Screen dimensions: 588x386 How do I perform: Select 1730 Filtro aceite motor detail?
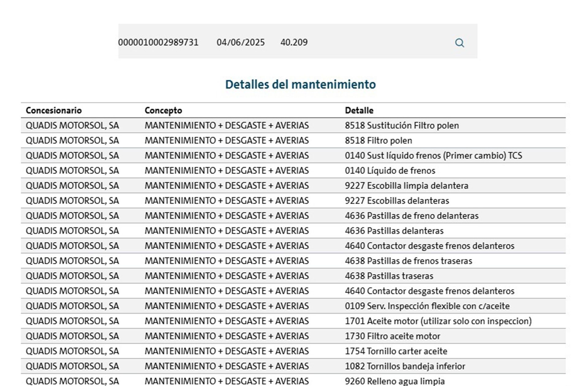(392, 336)
